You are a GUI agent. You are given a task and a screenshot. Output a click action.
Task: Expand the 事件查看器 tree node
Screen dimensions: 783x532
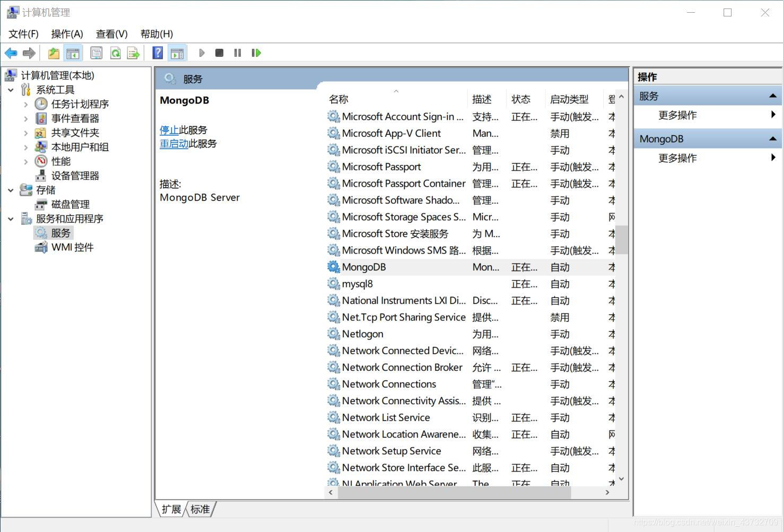[25, 119]
